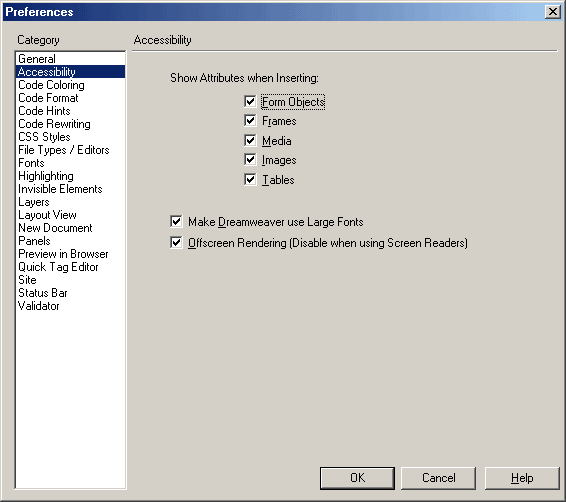Open the Code Coloring category
This screenshot has height=502, width=566.
point(51,85)
